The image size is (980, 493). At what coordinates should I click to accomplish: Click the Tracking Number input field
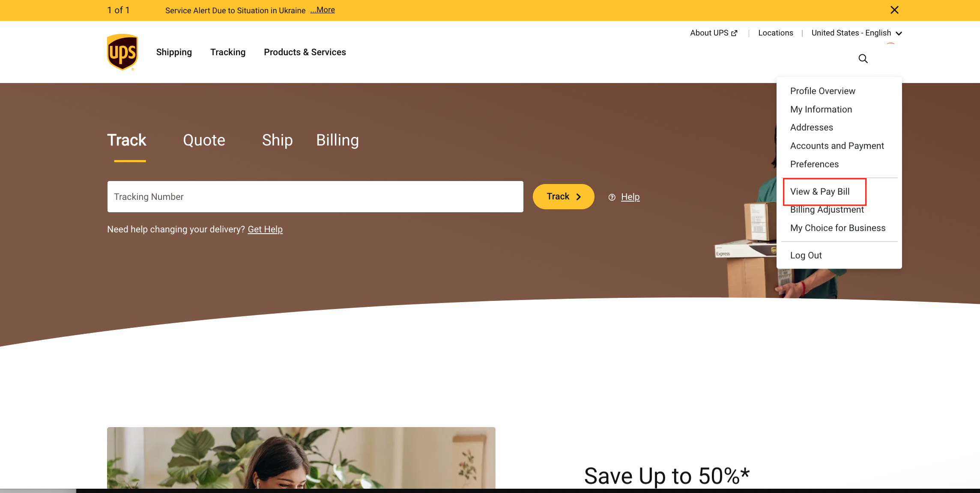314,196
